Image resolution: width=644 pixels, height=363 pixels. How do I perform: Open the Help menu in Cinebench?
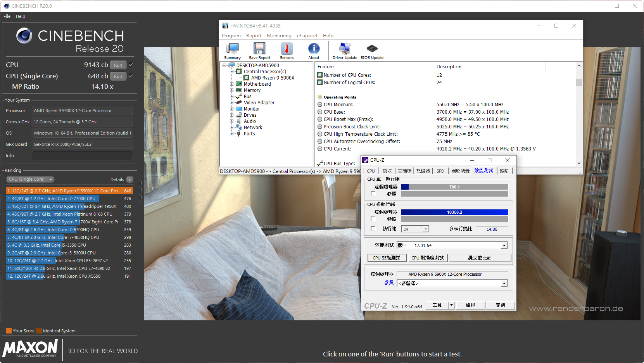pyautogui.click(x=21, y=16)
